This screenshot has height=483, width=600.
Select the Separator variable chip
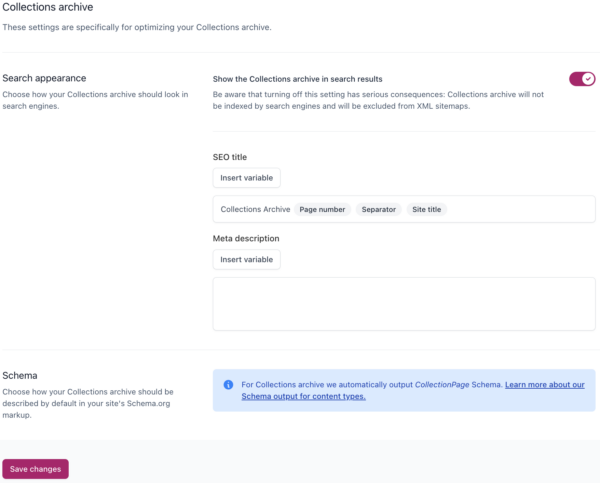point(379,209)
